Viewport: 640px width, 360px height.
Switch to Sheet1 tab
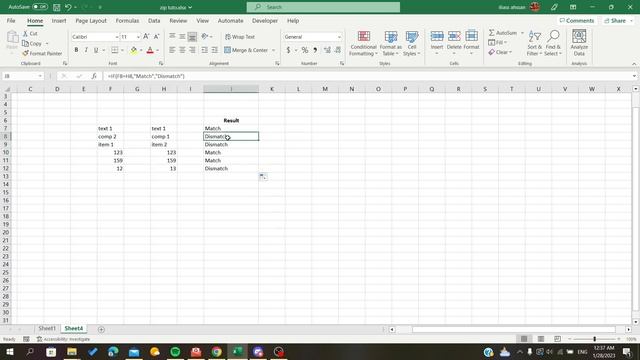pos(47,329)
